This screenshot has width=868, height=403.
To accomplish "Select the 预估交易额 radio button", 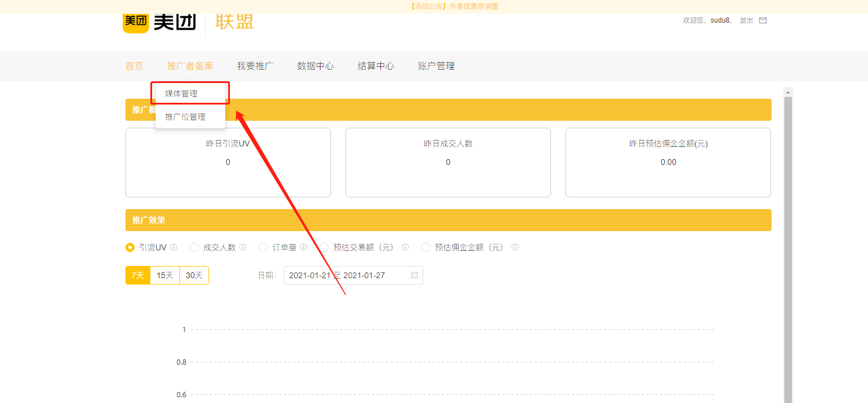I will [324, 247].
